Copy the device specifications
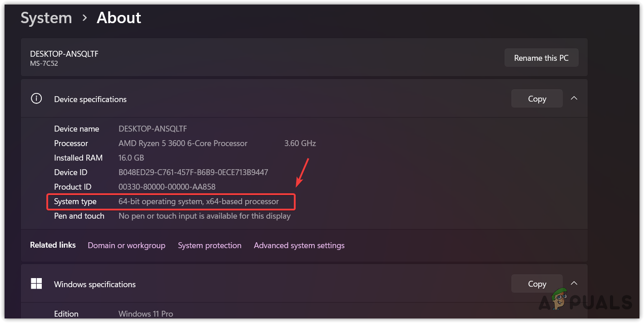This screenshot has height=323, width=644. pyautogui.click(x=537, y=98)
